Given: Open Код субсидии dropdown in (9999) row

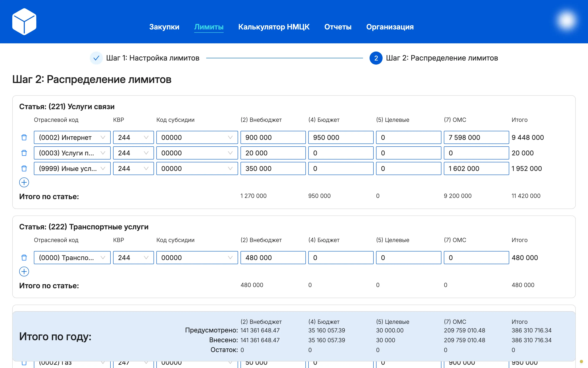Looking at the screenshot, I should click(x=197, y=168).
